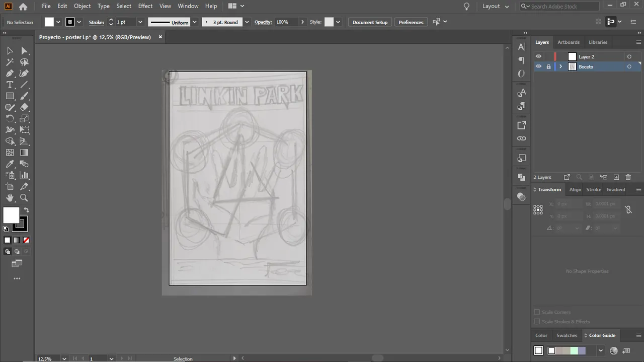Click the Style swatch in control bar
The width and height of the screenshot is (644, 362).
(329, 22)
